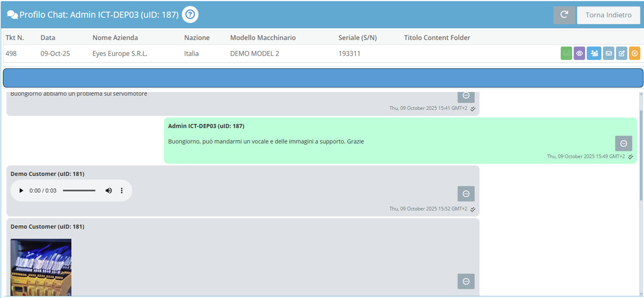Click the audio player seek bar

point(79,191)
